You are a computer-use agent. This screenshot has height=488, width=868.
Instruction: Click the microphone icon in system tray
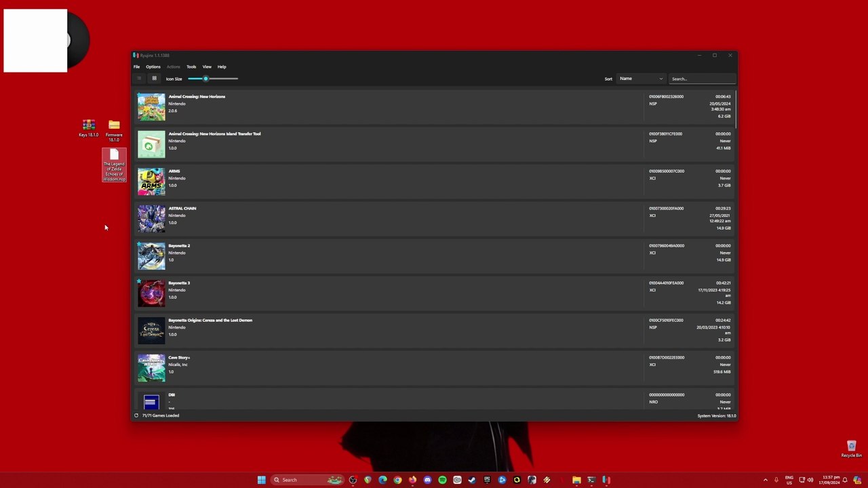pos(776,480)
